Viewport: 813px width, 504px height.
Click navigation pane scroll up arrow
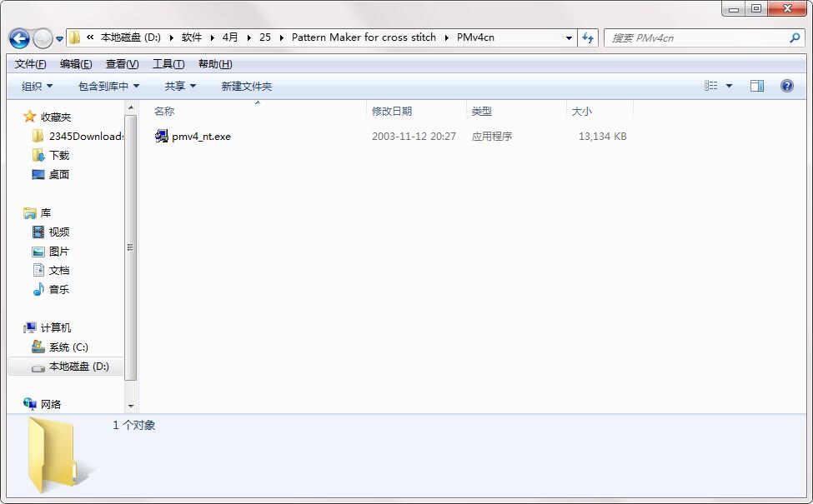(131, 107)
